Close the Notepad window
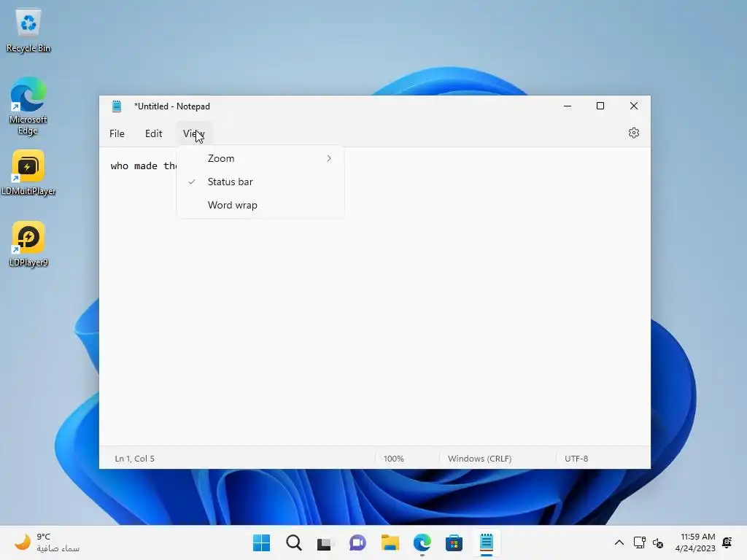 point(634,106)
